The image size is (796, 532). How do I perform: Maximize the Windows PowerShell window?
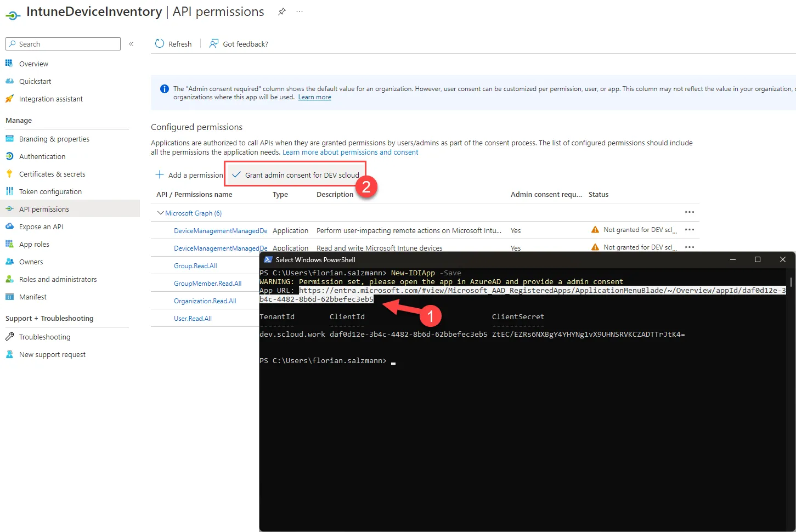pyautogui.click(x=758, y=259)
